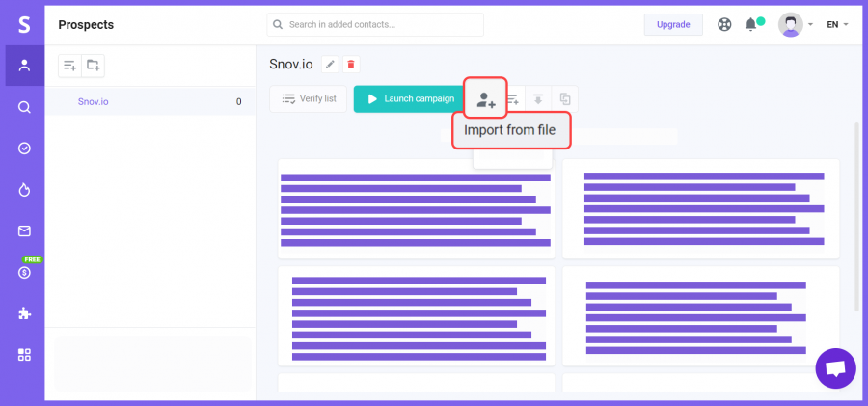
Task: Open the warm-up flame sidebar icon
Action: pos(24,190)
